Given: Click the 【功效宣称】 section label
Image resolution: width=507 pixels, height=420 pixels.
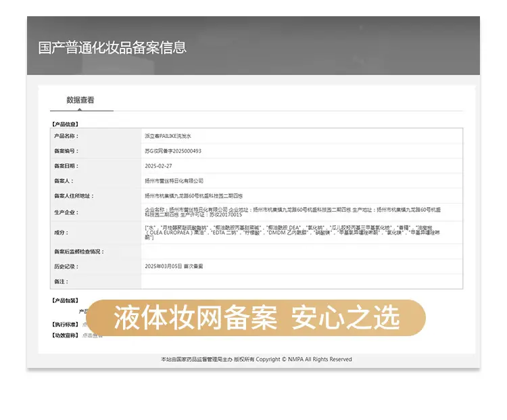Looking at the screenshot, I should pyautogui.click(x=65, y=335).
